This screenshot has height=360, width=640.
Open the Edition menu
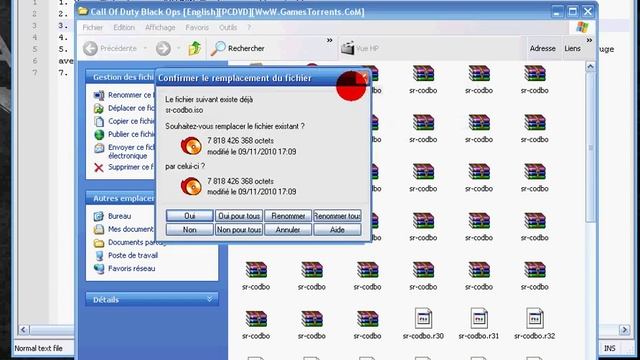pos(124,27)
